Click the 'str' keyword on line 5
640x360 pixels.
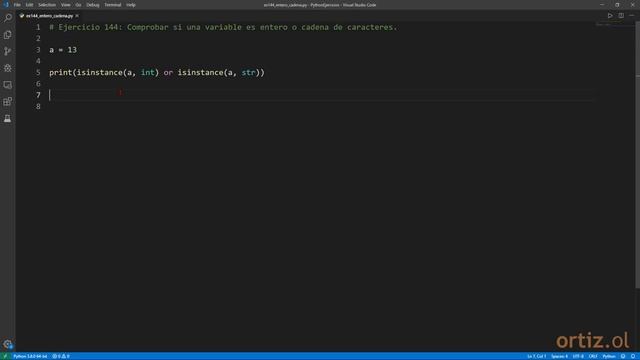(248, 73)
